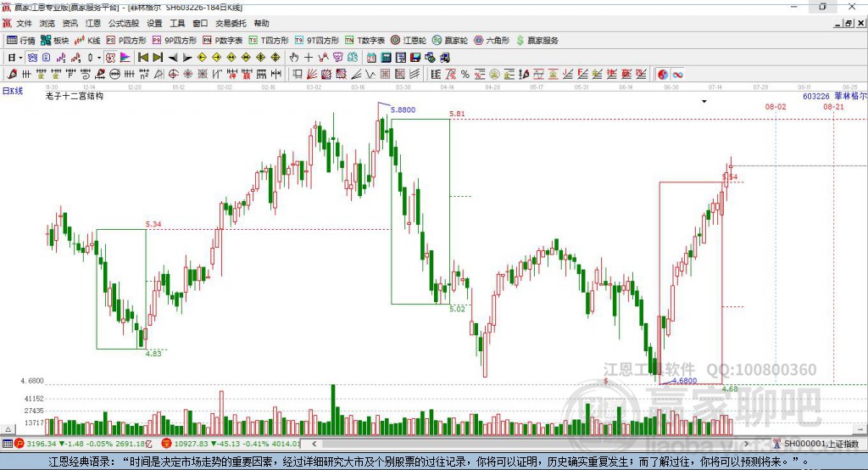Click the first yellow diamond arrow icon
868x470 pixels.
202,58
